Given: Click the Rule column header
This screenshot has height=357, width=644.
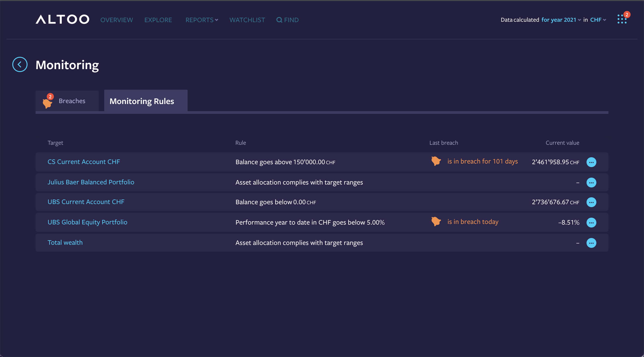Looking at the screenshot, I should click(241, 143).
